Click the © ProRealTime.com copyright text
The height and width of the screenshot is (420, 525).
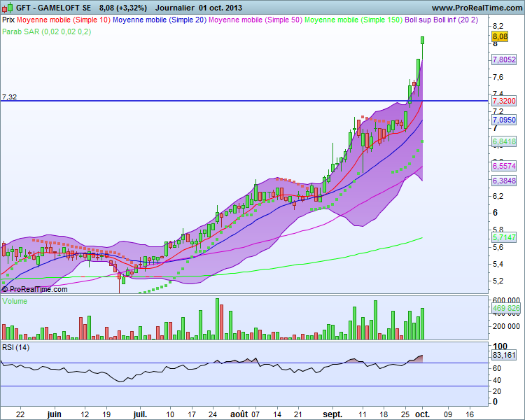tap(34, 289)
